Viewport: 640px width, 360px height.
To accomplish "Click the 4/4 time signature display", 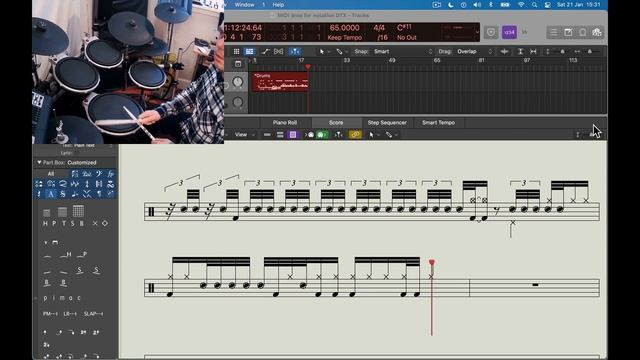I will (379, 28).
